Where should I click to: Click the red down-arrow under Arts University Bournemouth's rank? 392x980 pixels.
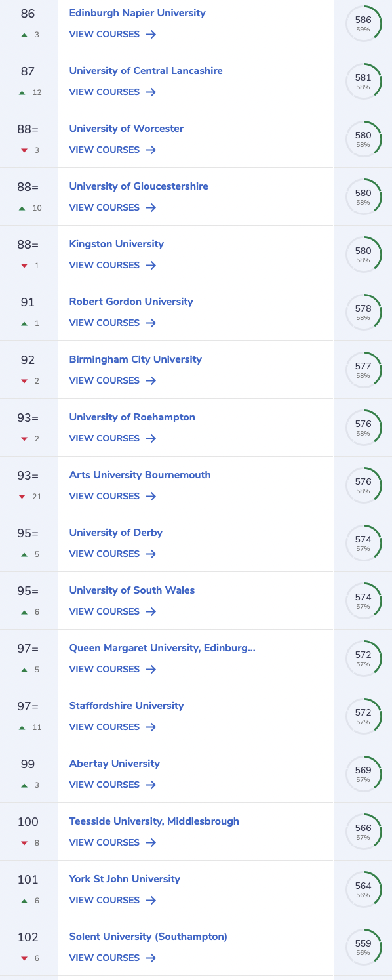click(x=22, y=497)
